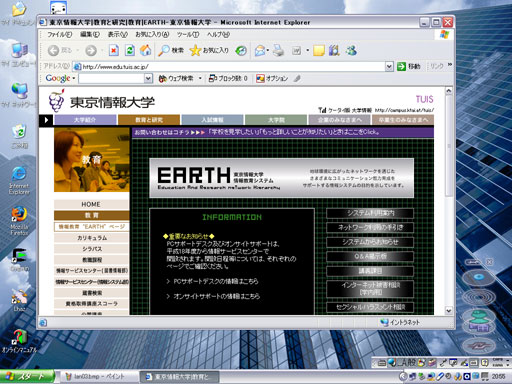The image size is (512, 384).
Task: Open the Messenger people icon
Action: 351,50
